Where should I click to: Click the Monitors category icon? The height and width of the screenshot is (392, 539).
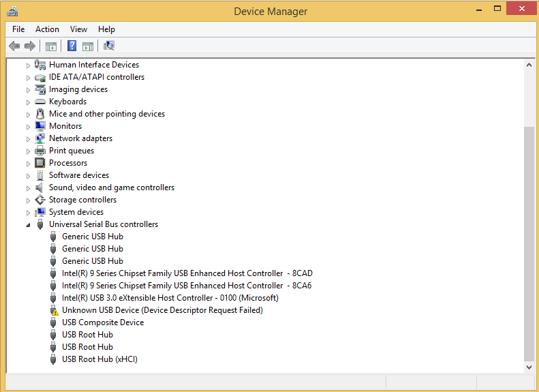point(40,126)
